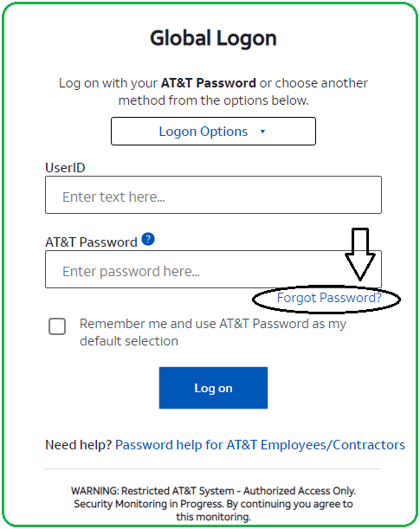This screenshot has height=529, width=420.
Task: Click the AT&T Password field label
Action: tap(91, 242)
